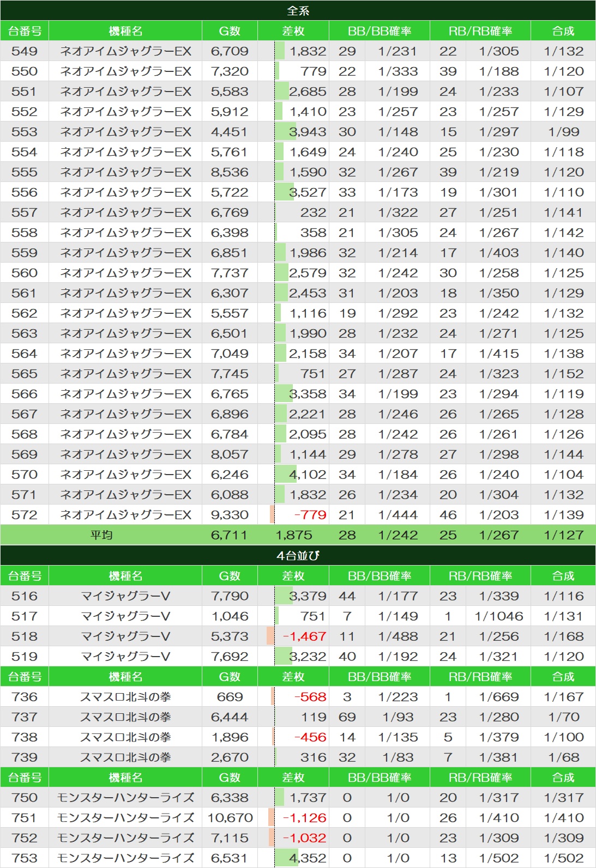Select 合成 1/152 in row 565

[x=564, y=374]
